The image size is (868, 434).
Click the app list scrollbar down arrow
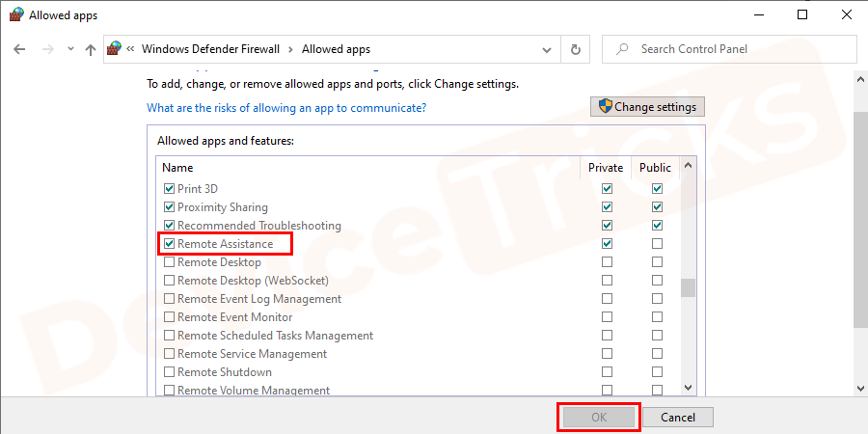pos(688,388)
